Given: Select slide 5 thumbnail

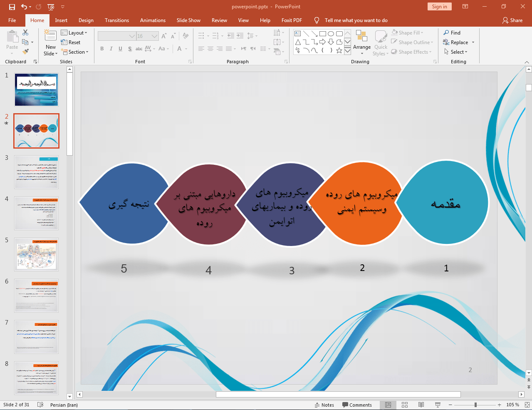Looking at the screenshot, I should (x=37, y=254).
